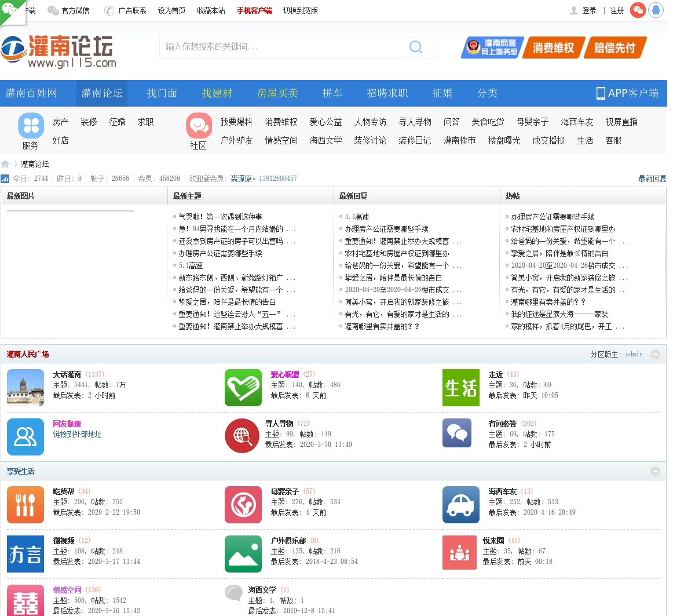Click the 网友靓册 blue people icon
The height and width of the screenshot is (616, 695).
coord(25,437)
